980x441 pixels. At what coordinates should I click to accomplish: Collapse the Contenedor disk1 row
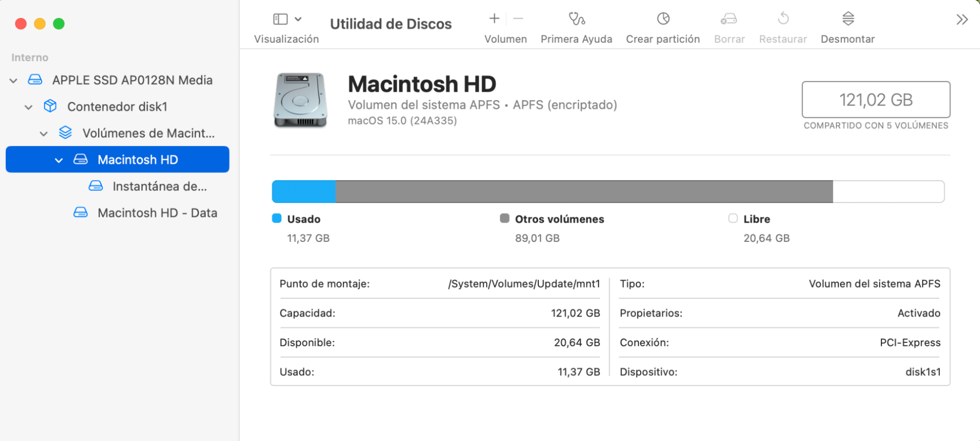[x=29, y=107]
